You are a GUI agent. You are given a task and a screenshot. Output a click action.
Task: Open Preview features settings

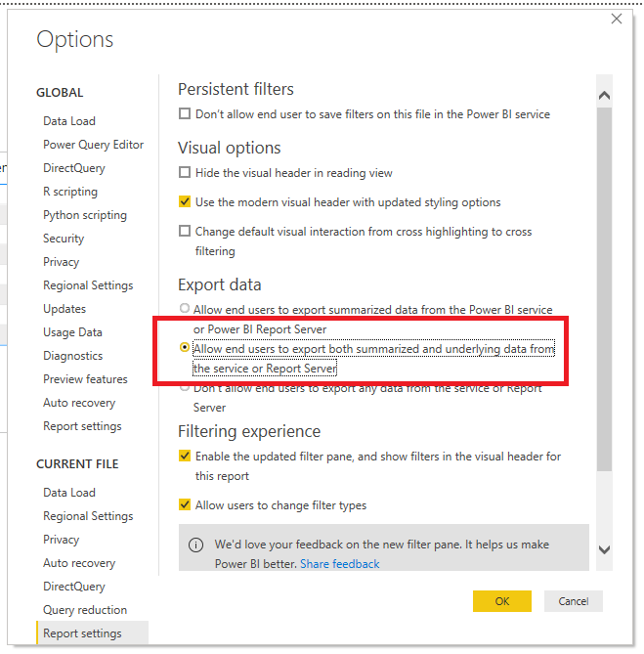click(85, 379)
